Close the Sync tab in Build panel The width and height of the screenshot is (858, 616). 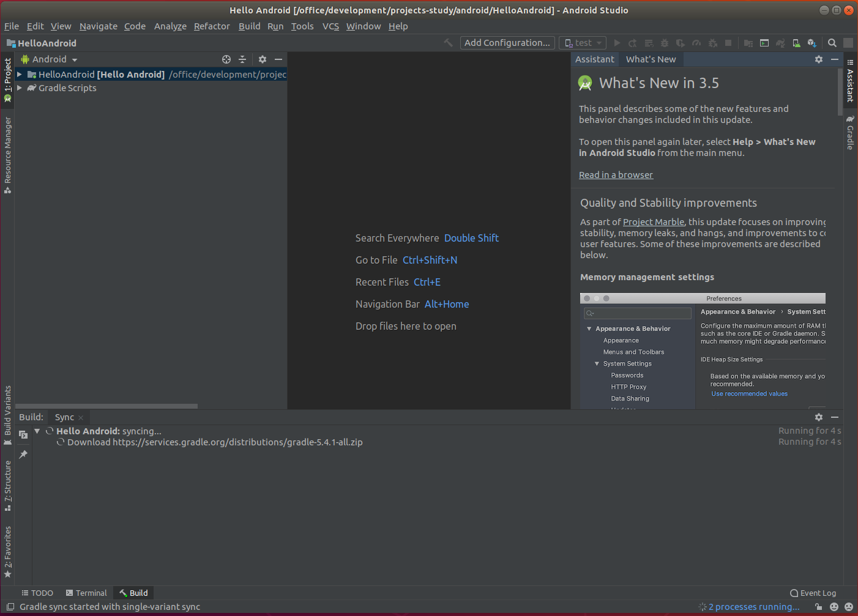point(81,418)
